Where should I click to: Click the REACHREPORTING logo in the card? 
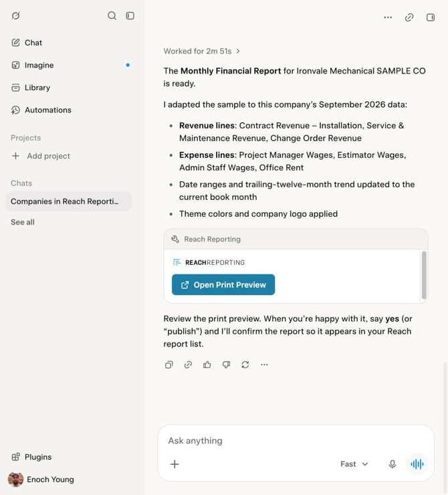tap(209, 262)
